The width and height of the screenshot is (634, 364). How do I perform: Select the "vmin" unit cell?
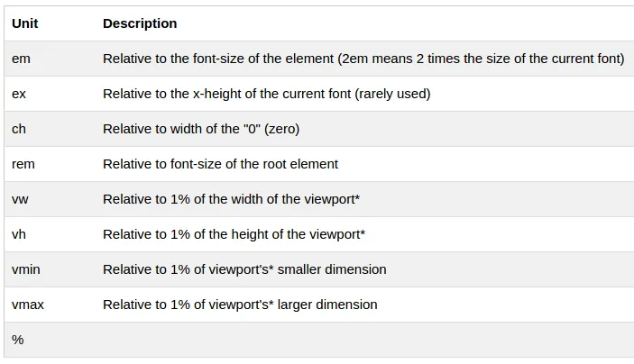pyautogui.click(x=26, y=269)
